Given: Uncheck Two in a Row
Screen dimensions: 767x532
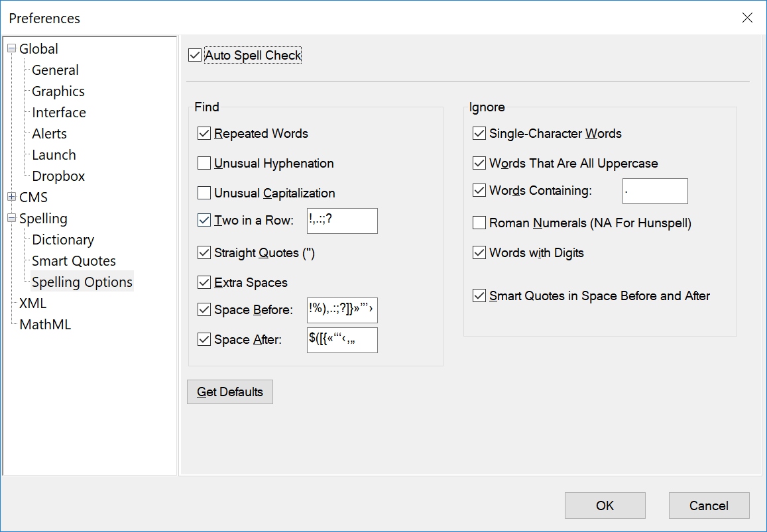Looking at the screenshot, I should tap(204, 220).
